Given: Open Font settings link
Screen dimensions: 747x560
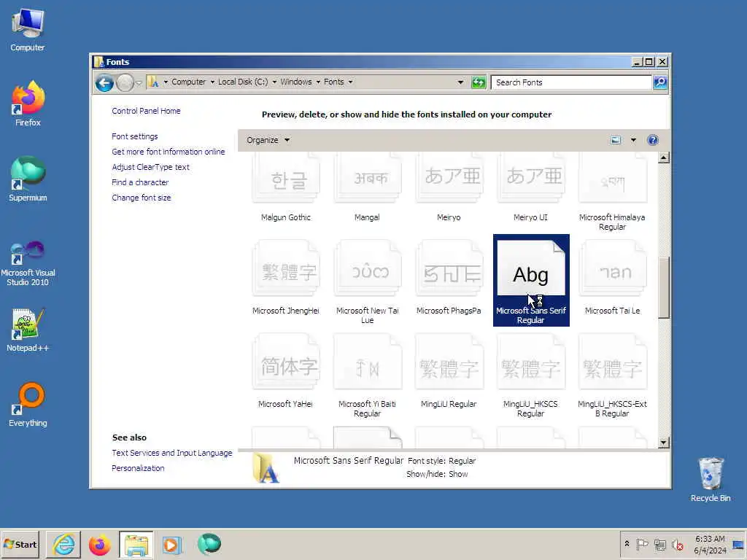Looking at the screenshot, I should [x=134, y=136].
